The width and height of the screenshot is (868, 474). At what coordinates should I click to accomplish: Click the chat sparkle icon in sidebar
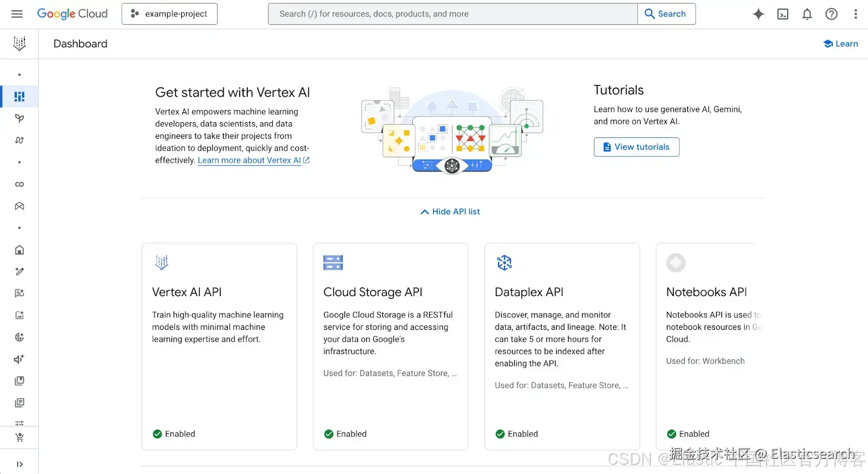[x=20, y=293]
